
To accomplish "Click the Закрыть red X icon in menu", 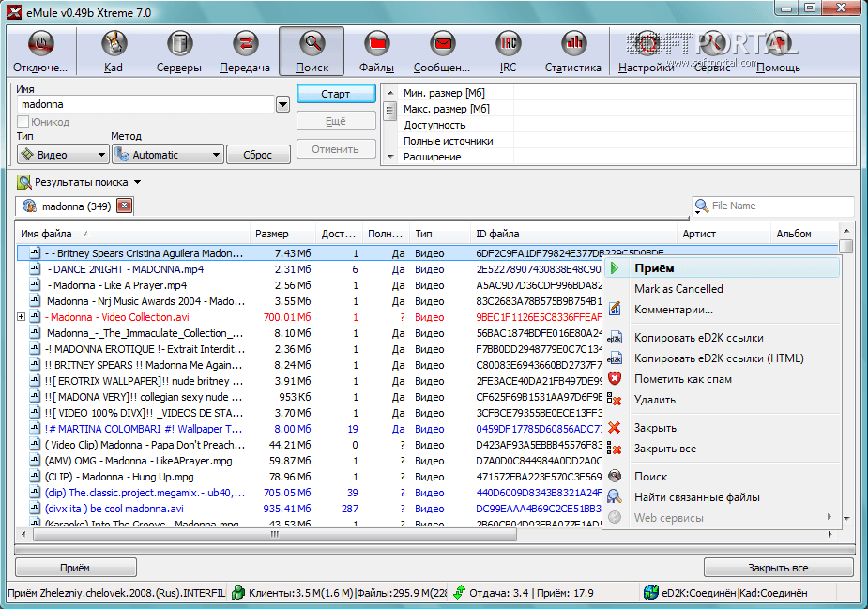I will (615, 427).
